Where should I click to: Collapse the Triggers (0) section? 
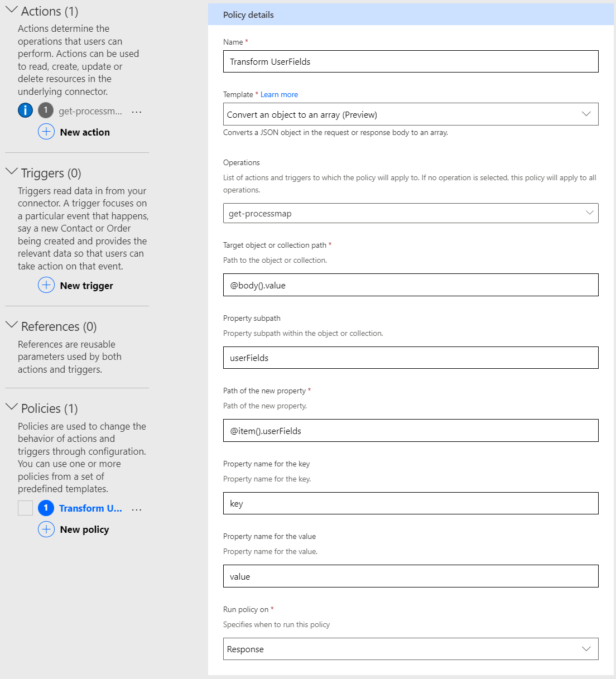pos(11,172)
